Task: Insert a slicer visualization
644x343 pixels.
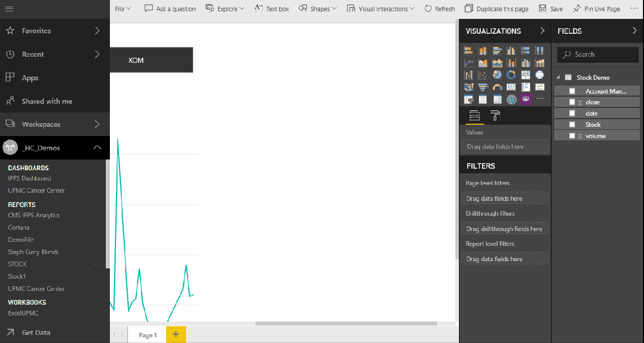Action: pyautogui.click(x=468, y=99)
